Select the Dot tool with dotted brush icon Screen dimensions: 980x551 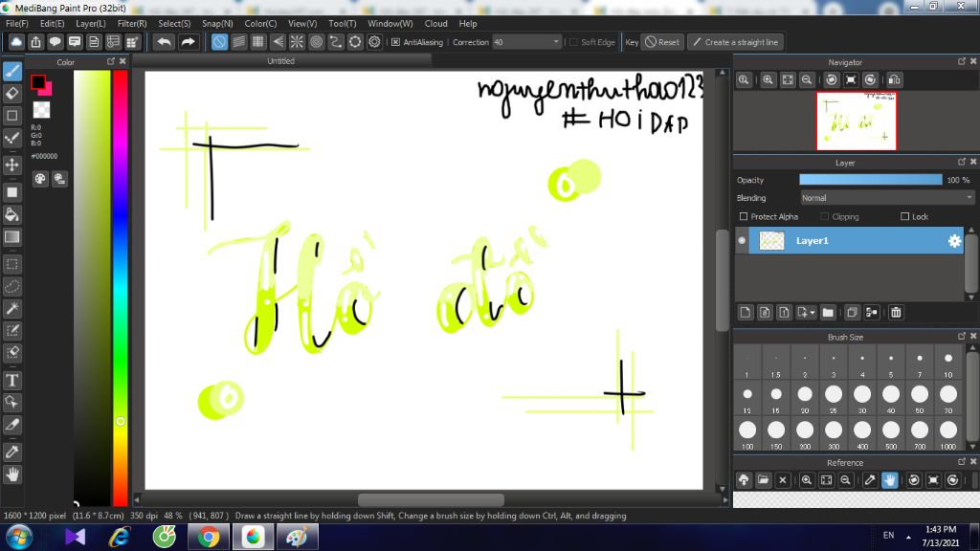pyautogui.click(x=11, y=138)
